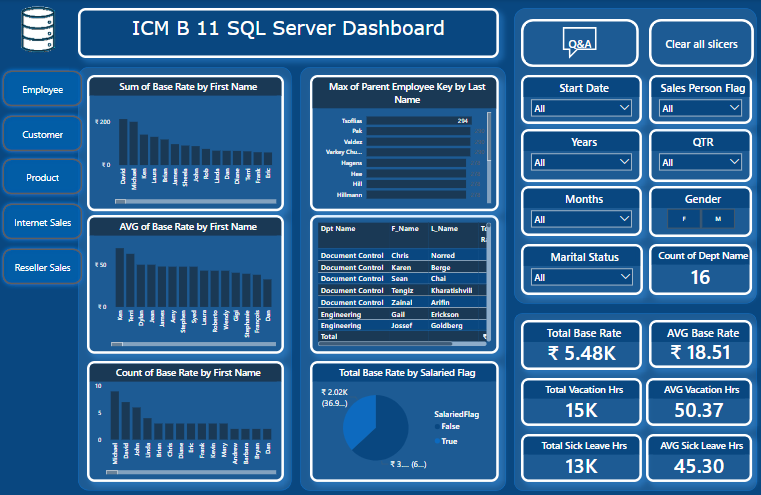Open the Q&A speech bubble icon
Image resolution: width=761 pixels, height=495 pixels.
(x=579, y=42)
